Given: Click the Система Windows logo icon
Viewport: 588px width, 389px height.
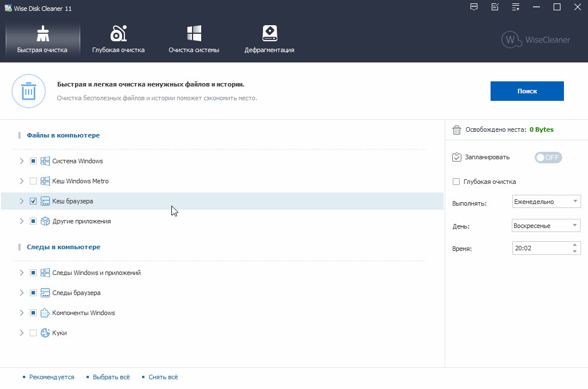Looking at the screenshot, I should click(x=45, y=161).
